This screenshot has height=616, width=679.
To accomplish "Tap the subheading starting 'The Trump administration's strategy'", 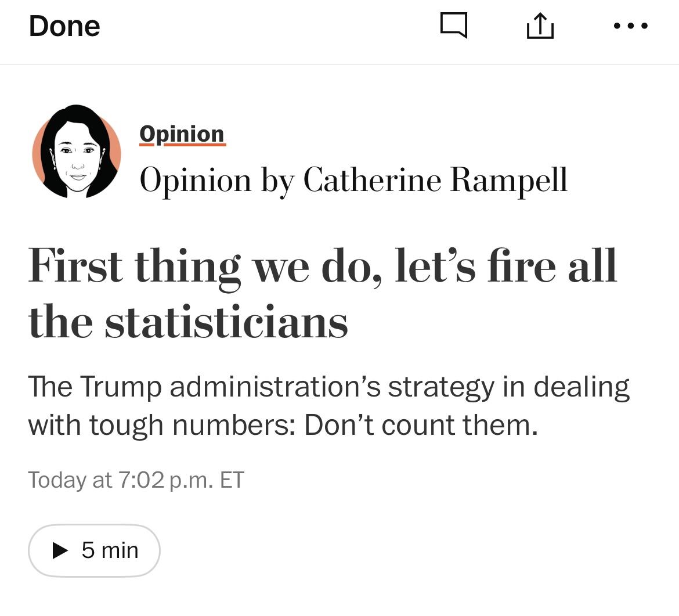I will click(x=328, y=405).
